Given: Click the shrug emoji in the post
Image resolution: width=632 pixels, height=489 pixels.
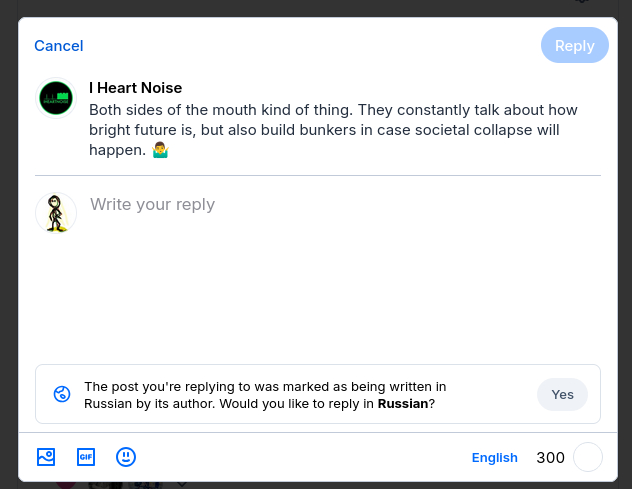Looking at the screenshot, I should point(159,150).
